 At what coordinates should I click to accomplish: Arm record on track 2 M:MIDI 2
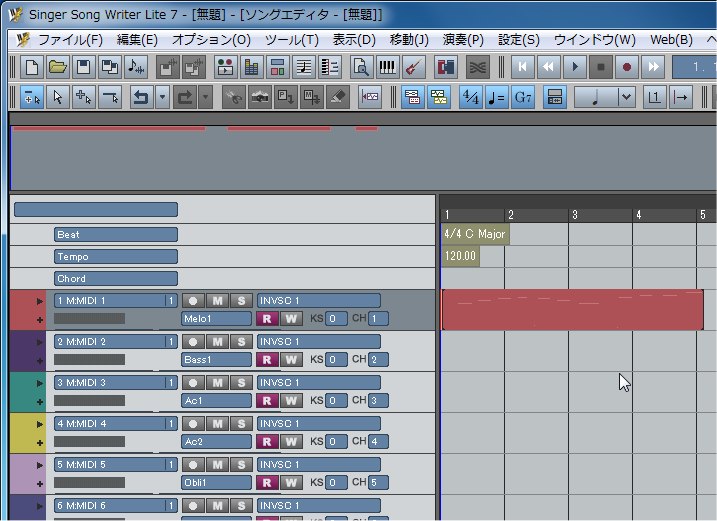(193, 342)
